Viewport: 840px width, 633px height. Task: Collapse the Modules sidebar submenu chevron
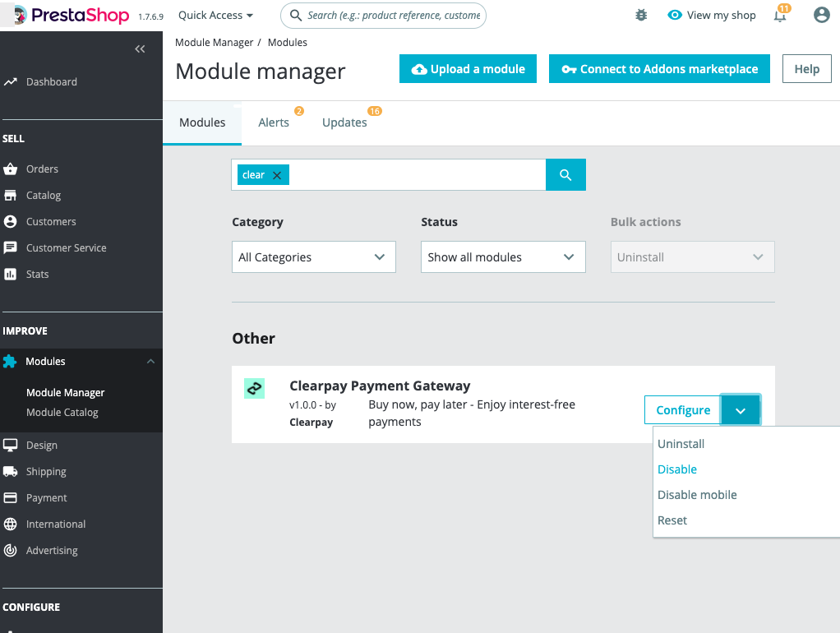(150, 361)
